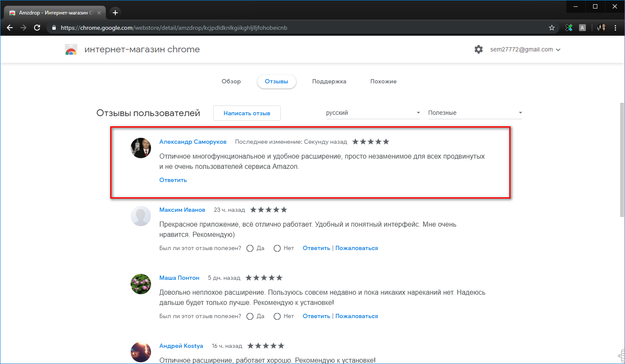Open the sort dropdown set to Полезные
The width and height of the screenshot is (625, 364).
pyautogui.click(x=475, y=113)
